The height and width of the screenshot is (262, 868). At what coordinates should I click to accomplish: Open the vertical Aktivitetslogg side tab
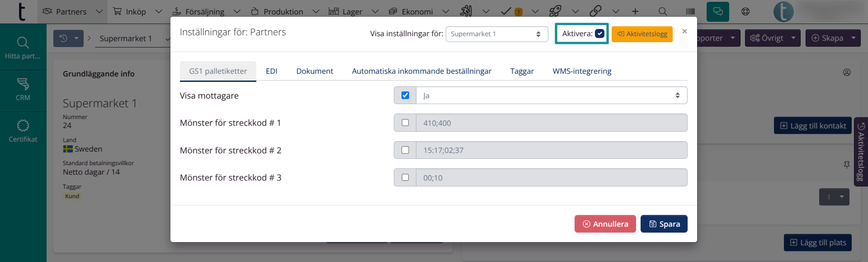coord(861,152)
